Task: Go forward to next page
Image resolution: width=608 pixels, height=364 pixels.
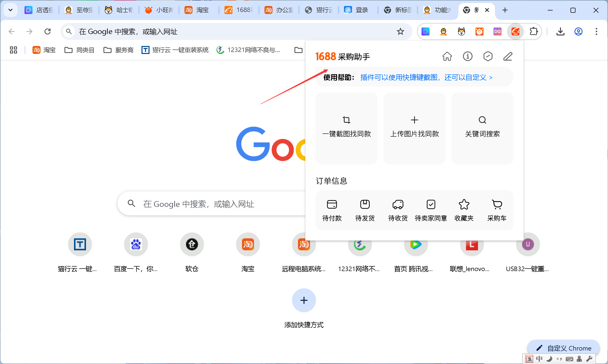Action: (x=29, y=31)
